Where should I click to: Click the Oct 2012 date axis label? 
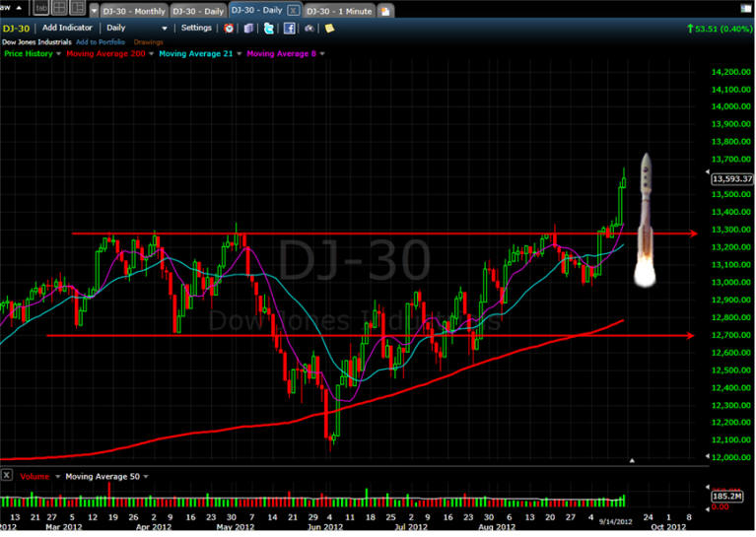click(x=668, y=527)
